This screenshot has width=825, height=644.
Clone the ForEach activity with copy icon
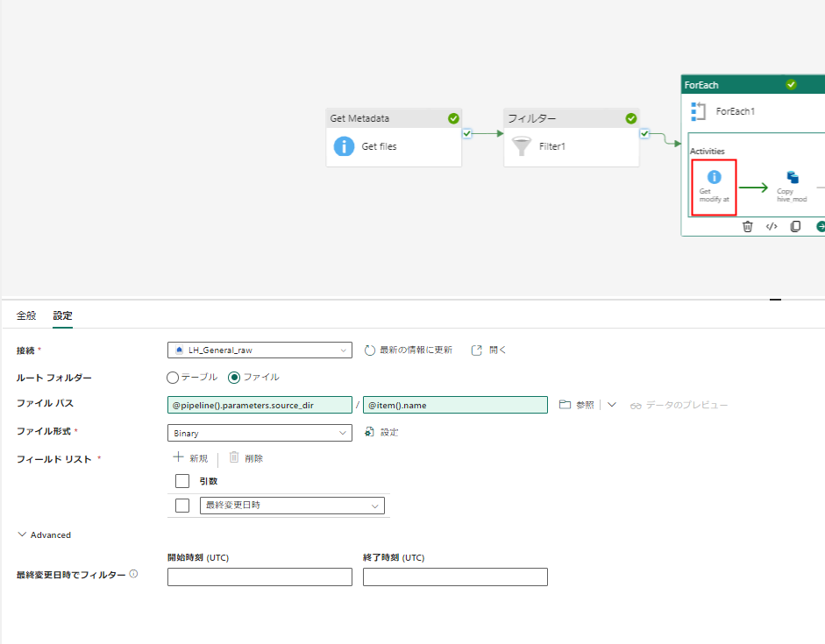coord(795,227)
